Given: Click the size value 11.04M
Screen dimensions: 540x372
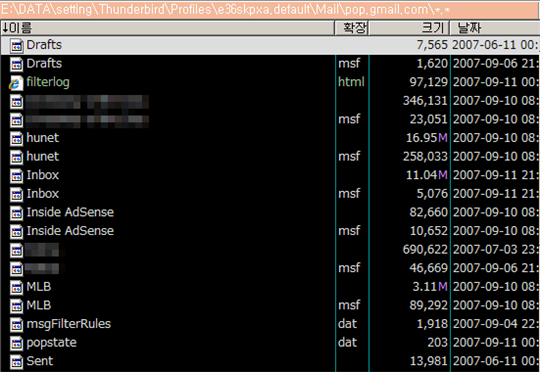Looking at the screenshot, I should 427,175.
